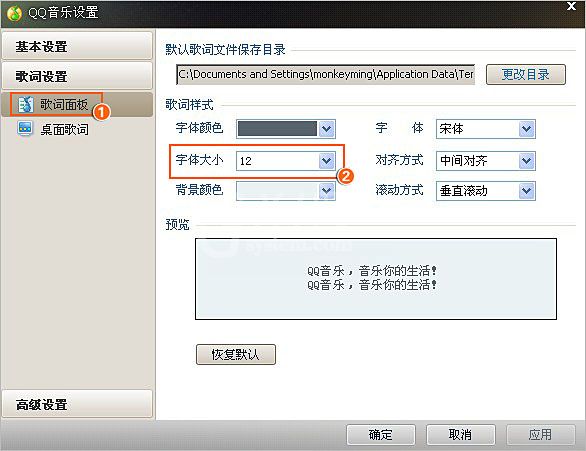586x451 pixels.
Task: Click the 宋体 font combo box
Action: pos(485,129)
